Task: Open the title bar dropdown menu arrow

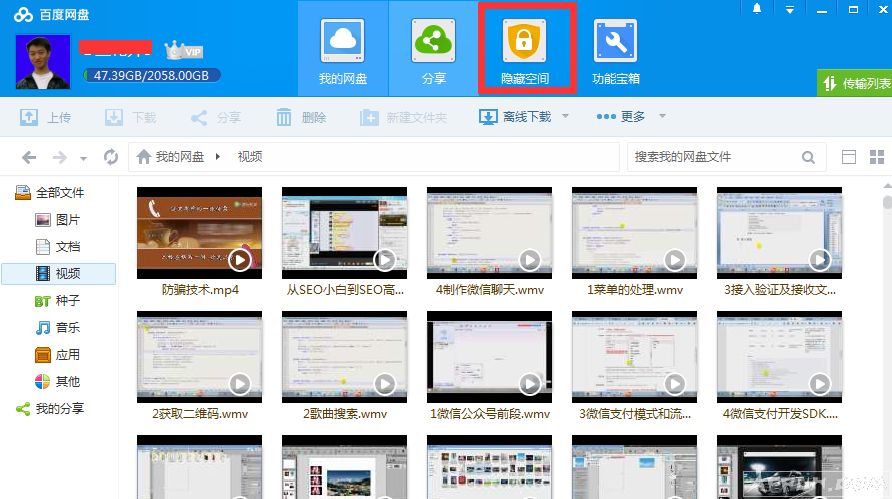Action: tap(790, 9)
